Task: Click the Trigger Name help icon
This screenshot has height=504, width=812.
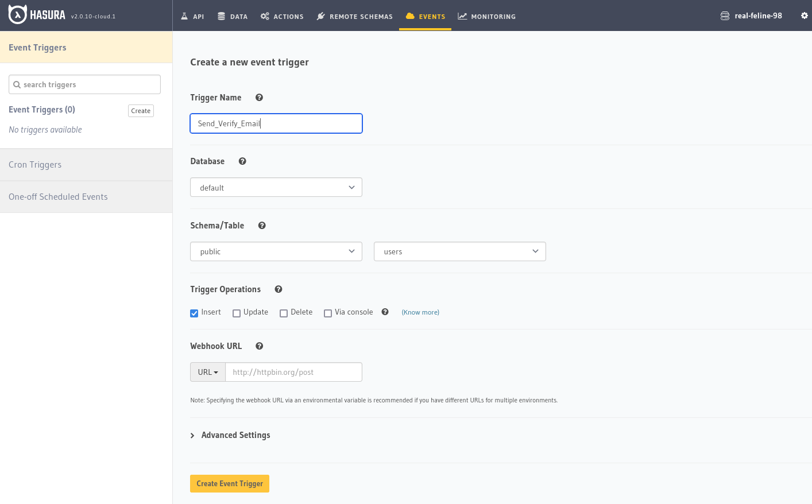Action: pos(259,98)
